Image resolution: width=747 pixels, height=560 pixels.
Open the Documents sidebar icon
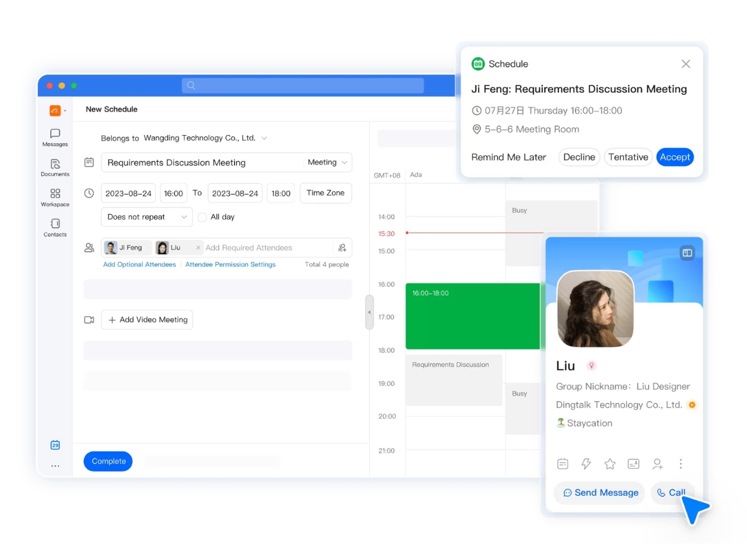(x=55, y=168)
